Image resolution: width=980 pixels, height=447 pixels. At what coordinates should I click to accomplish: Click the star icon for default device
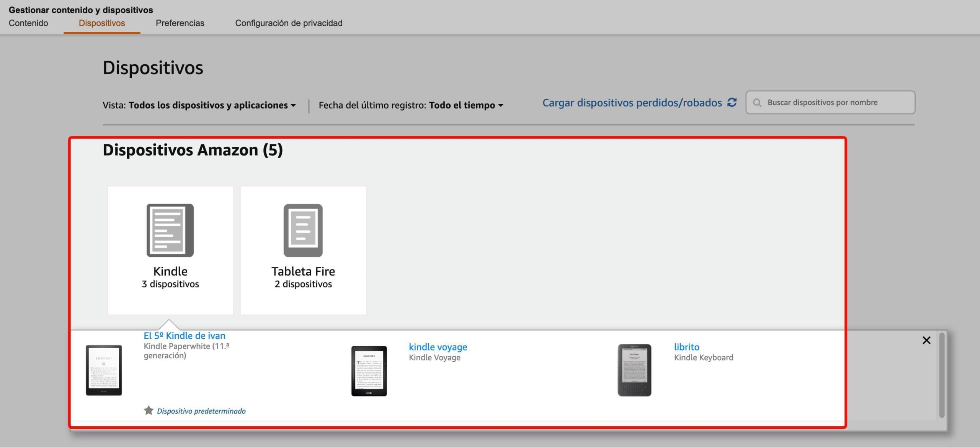[149, 411]
